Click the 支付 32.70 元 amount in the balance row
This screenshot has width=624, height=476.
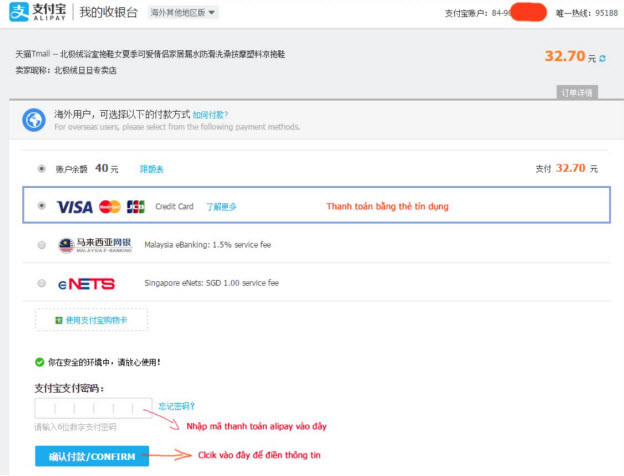point(566,168)
